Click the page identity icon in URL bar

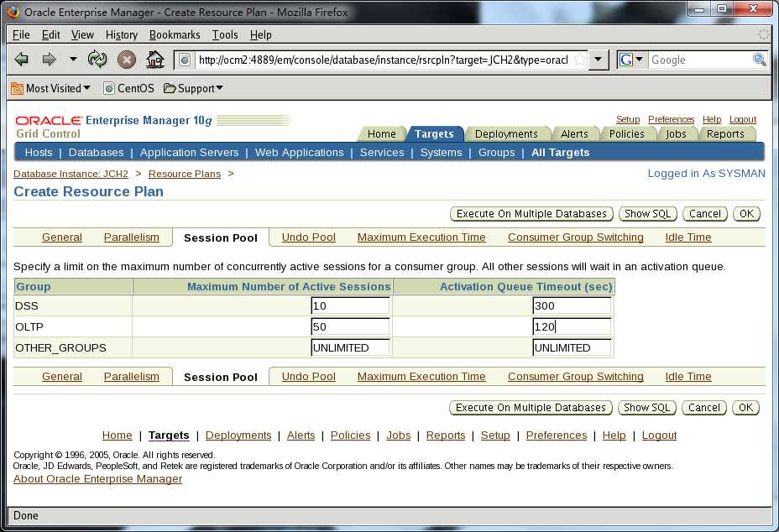point(185,60)
